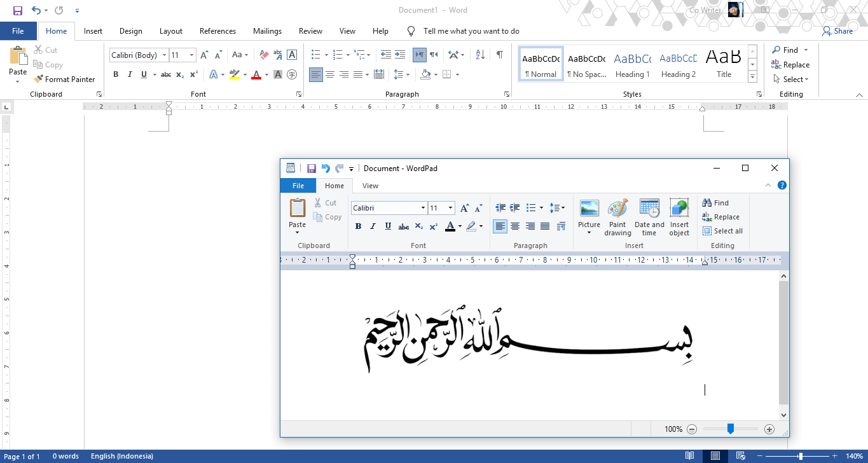Open the Mailings ribbon tab in Word
The height and width of the screenshot is (463, 868).
click(266, 31)
